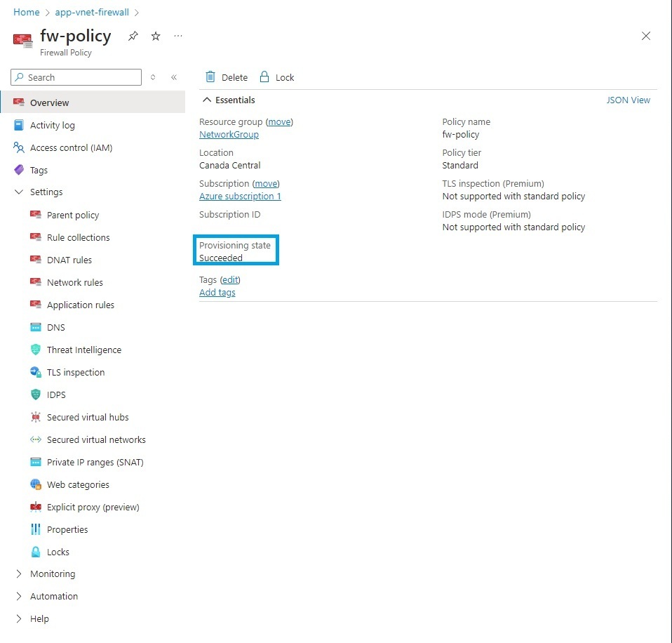The image size is (672, 643).
Task: Go to Home in breadcrumb
Action: (x=26, y=12)
